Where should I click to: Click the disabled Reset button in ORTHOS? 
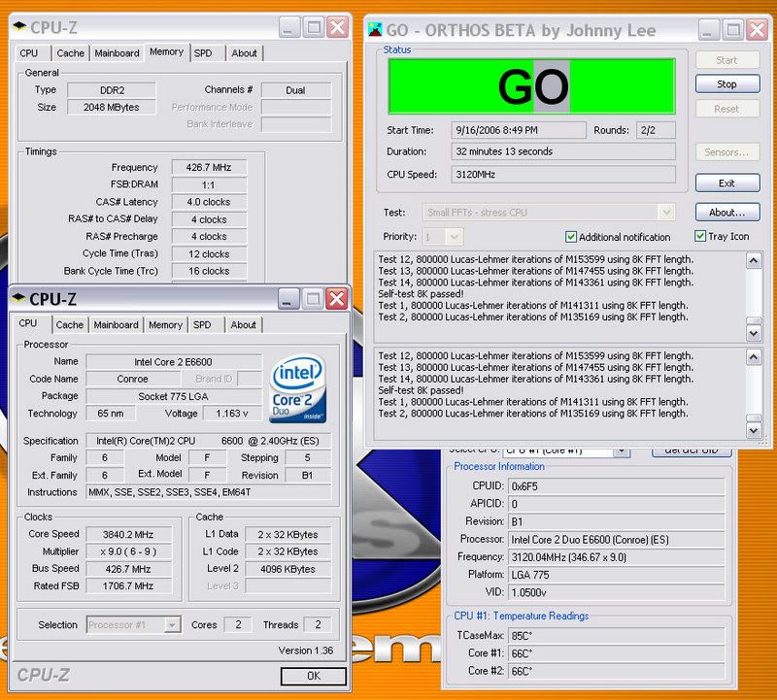point(726,109)
